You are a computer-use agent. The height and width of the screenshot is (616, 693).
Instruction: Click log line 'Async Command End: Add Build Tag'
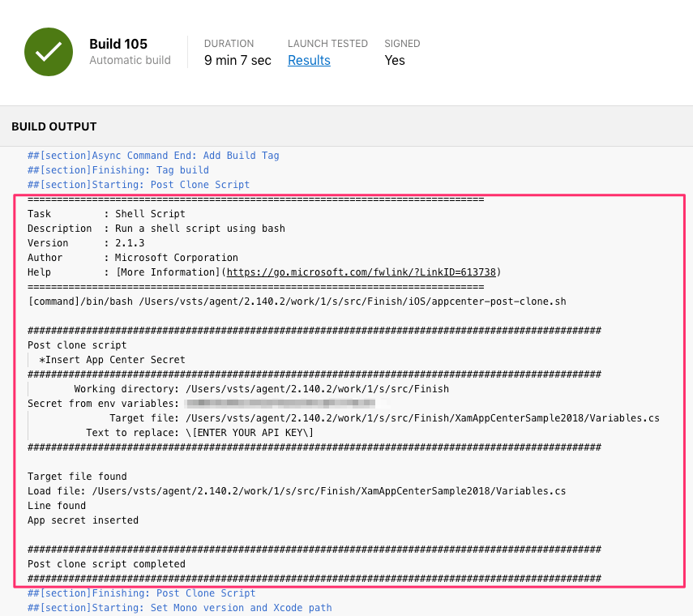(153, 156)
